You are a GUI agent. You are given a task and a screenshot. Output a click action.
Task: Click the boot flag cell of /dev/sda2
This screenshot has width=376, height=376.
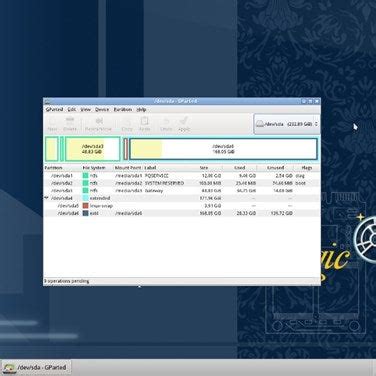click(300, 183)
